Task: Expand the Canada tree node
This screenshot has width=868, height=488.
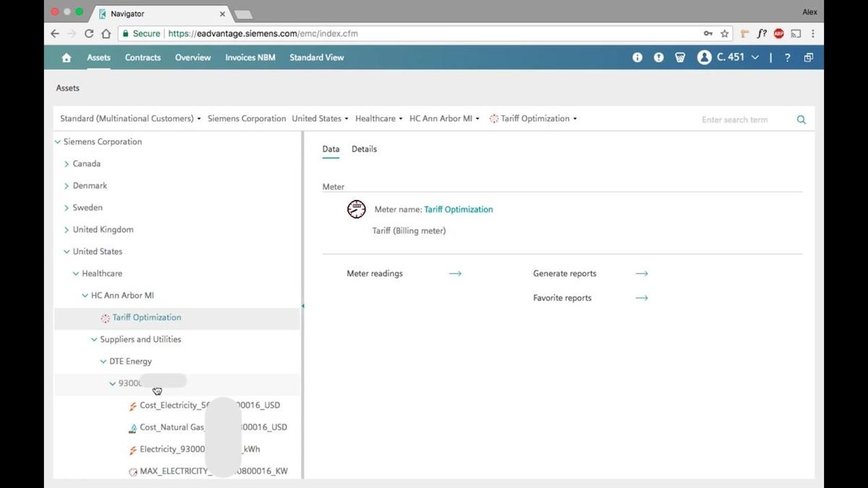Action: [67, 164]
